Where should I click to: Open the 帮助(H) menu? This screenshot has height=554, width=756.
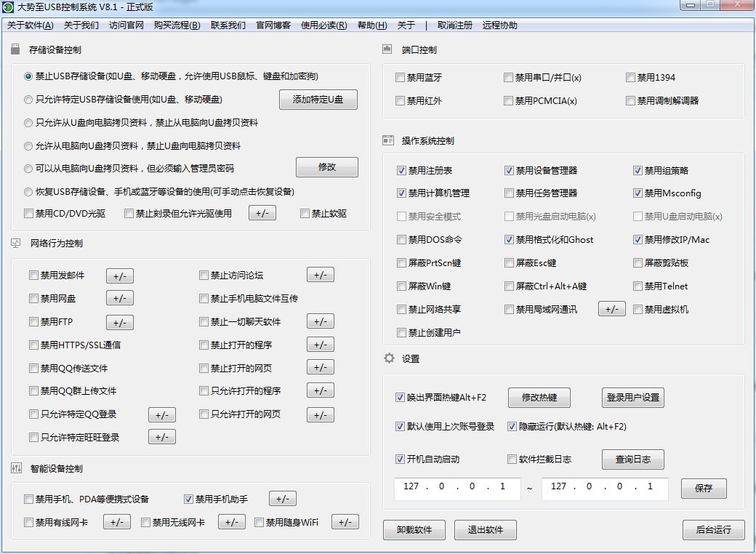point(371,25)
